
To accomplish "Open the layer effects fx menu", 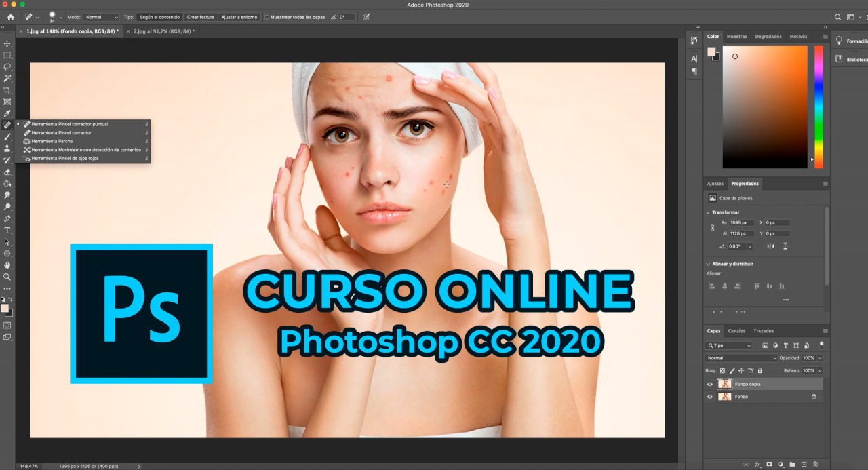I will [x=757, y=465].
